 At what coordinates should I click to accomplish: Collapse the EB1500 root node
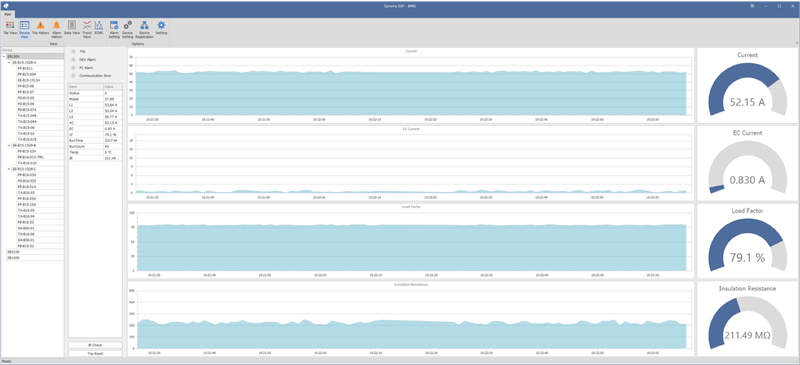[x=4, y=56]
